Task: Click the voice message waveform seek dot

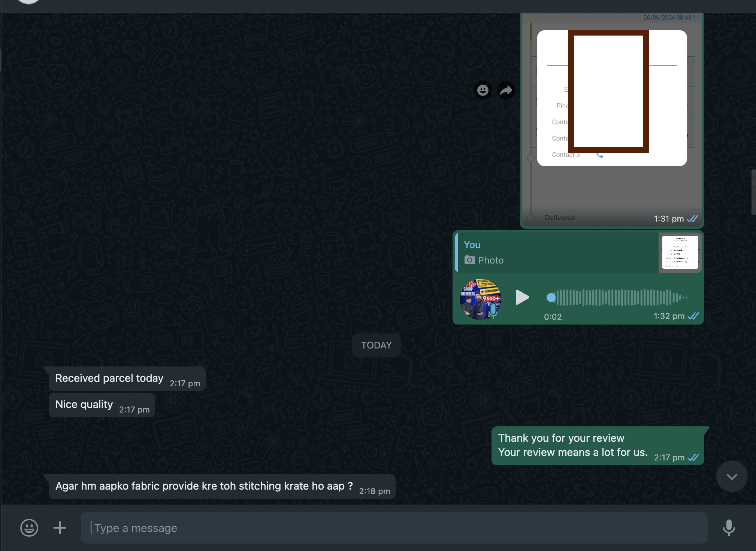Action: (x=551, y=298)
